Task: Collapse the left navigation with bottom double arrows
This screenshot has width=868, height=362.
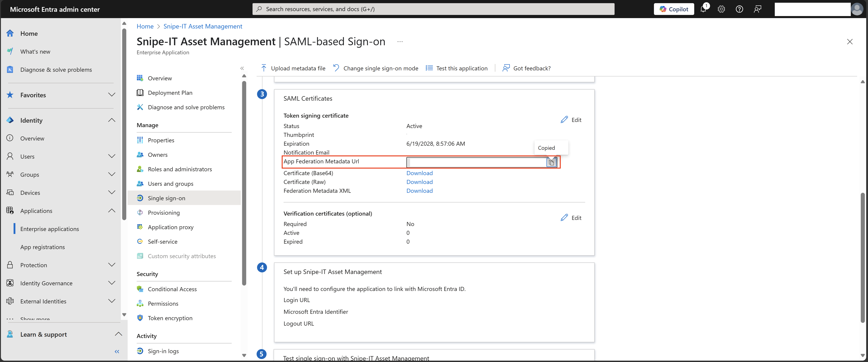Action: [117, 352]
